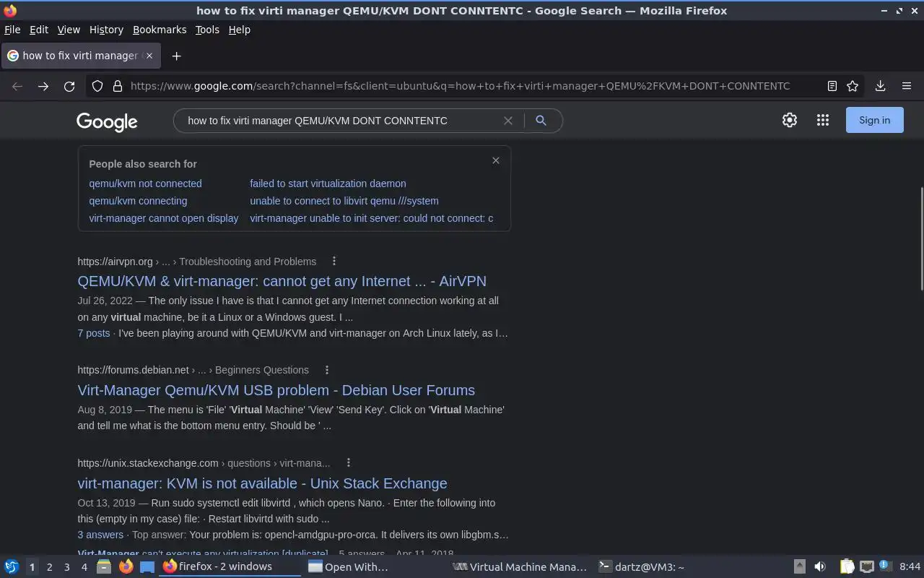This screenshot has height=578, width=924.
Task: Open the Google apps grid
Action: pyautogui.click(x=823, y=121)
